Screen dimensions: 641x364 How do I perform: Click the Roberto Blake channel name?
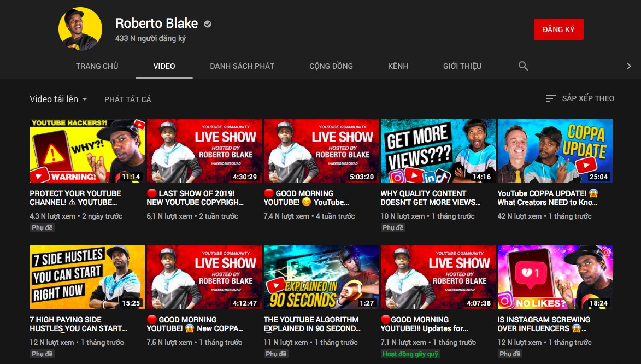(x=157, y=24)
